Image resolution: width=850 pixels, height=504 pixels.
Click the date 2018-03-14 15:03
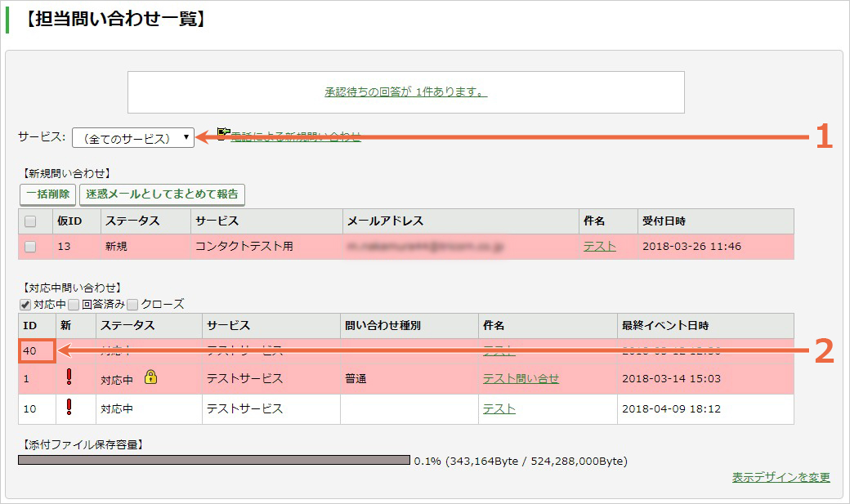[x=671, y=378]
